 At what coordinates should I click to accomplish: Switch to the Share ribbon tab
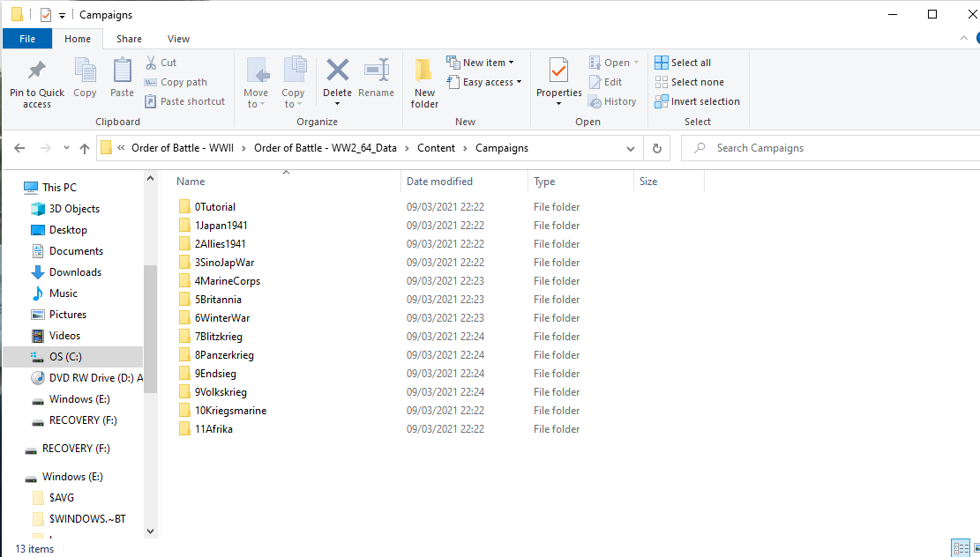tap(129, 39)
